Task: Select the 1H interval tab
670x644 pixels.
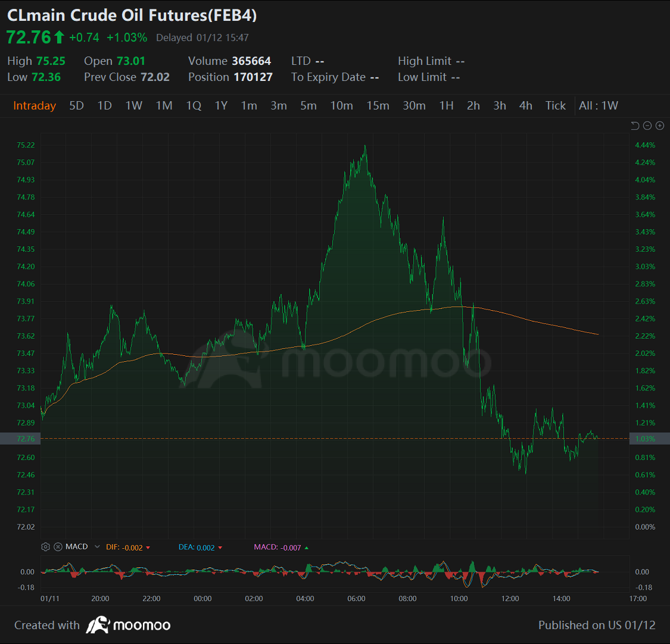Action: click(446, 106)
